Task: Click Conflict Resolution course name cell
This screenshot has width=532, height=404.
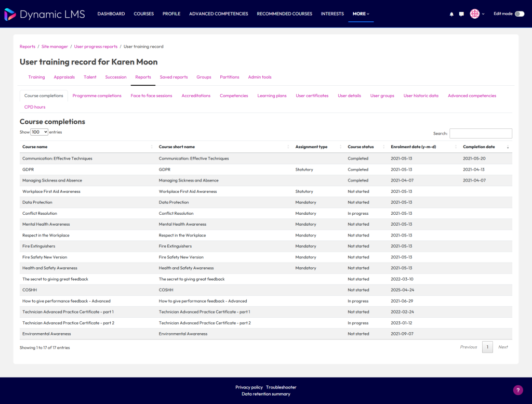Action: (39, 213)
